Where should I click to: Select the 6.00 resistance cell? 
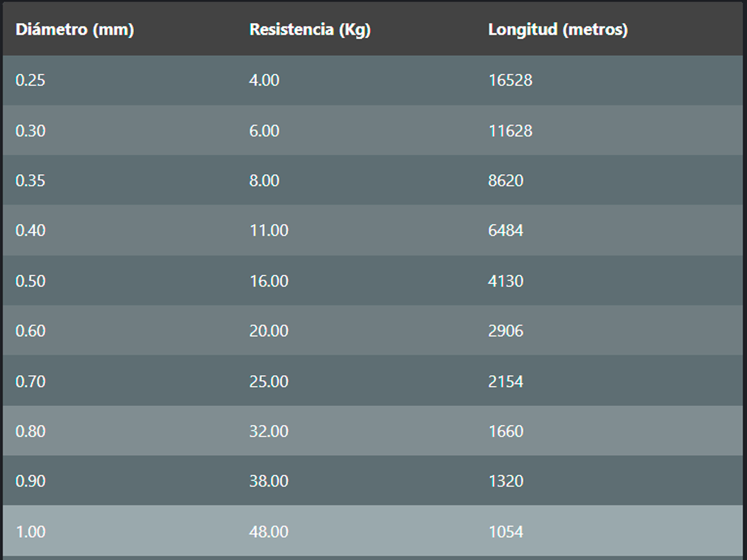pyautogui.click(x=264, y=131)
